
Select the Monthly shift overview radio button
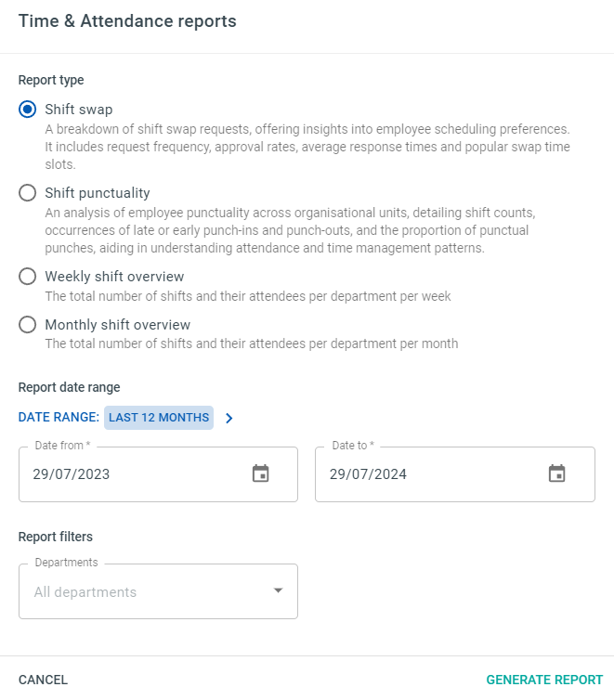pyautogui.click(x=27, y=325)
